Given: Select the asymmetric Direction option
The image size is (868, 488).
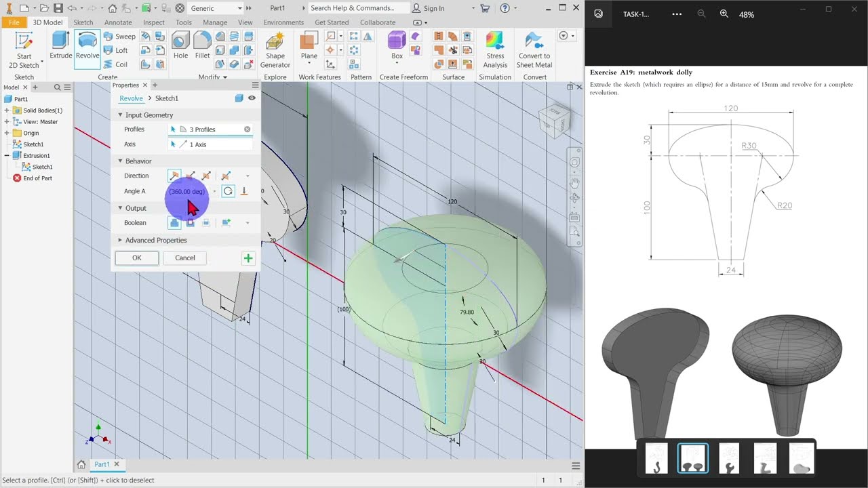Looking at the screenshot, I should point(226,176).
